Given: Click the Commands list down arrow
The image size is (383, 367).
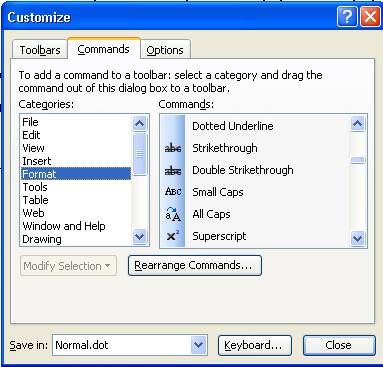Looking at the screenshot, I should [358, 238].
